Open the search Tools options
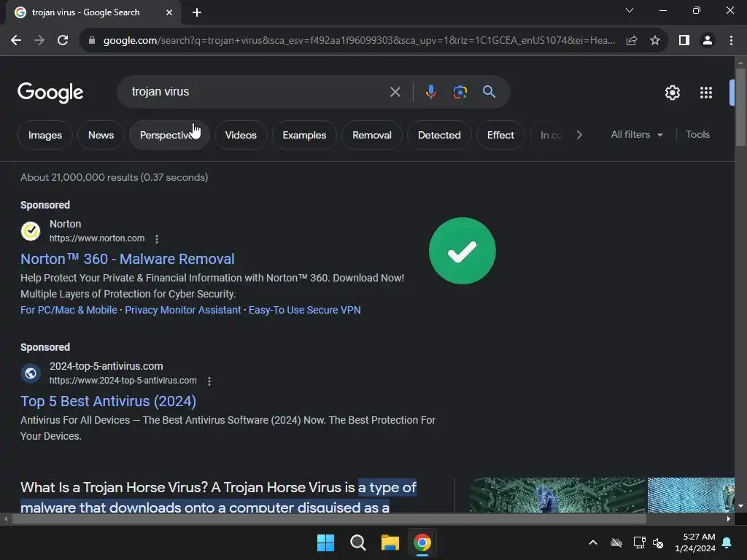 click(x=697, y=135)
